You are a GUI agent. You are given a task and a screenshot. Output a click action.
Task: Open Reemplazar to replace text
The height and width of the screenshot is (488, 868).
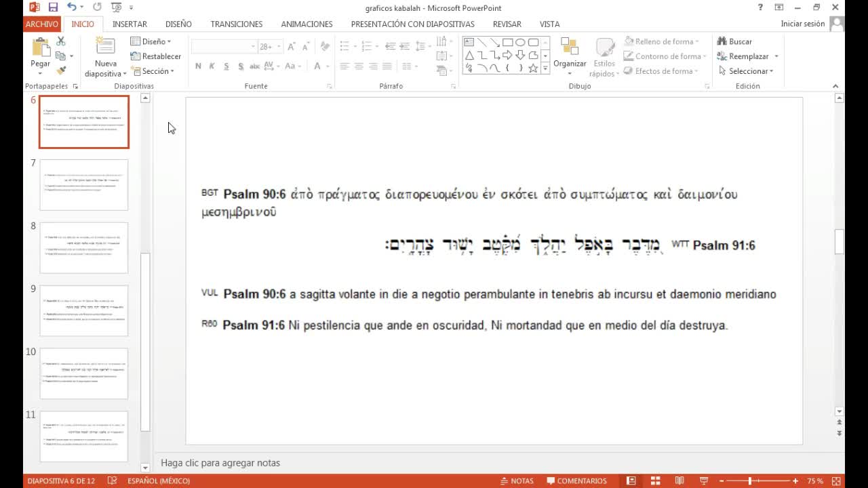pos(743,56)
